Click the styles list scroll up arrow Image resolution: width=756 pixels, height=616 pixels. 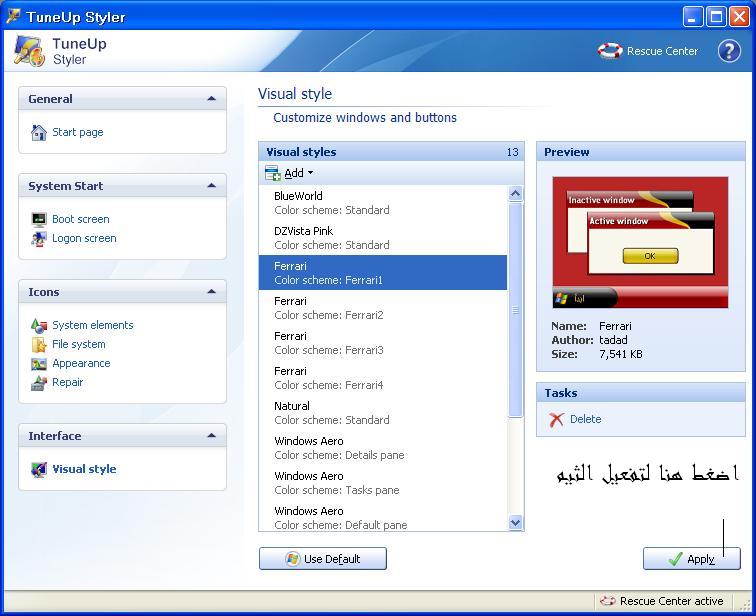(x=515, y=194)
